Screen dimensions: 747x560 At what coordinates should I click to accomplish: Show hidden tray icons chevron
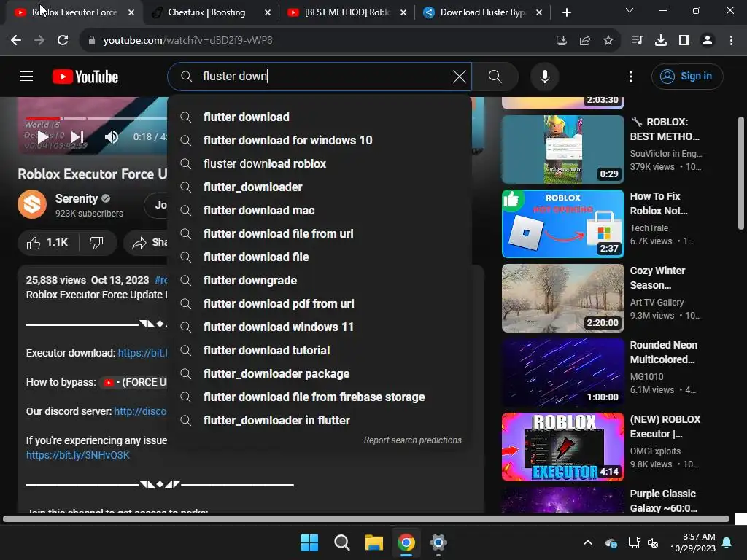(588, 542)
